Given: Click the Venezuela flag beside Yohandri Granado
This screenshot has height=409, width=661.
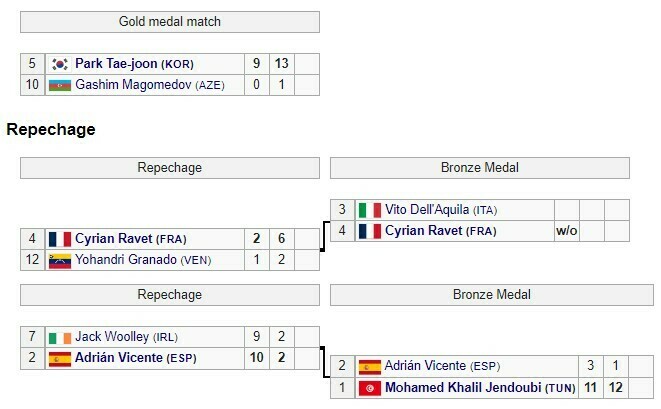Looking at the screenshot, I should coord(60,260).
